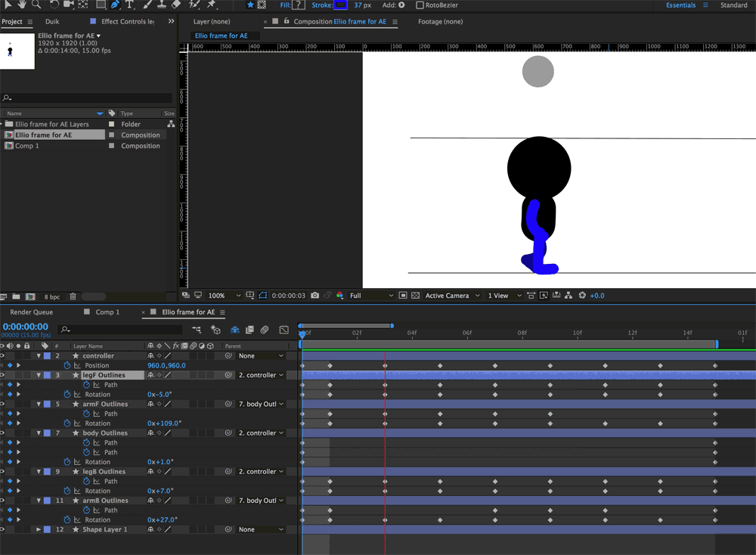756x555 pixels.
Task: Switch to the Comp 1 tab
Action: [x=106, y=312]
